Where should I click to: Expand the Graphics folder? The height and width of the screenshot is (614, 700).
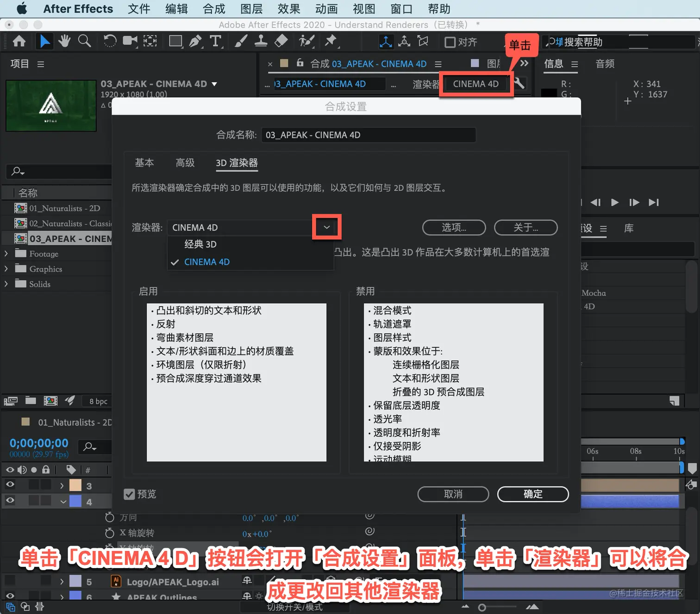[x=6, y=269]
